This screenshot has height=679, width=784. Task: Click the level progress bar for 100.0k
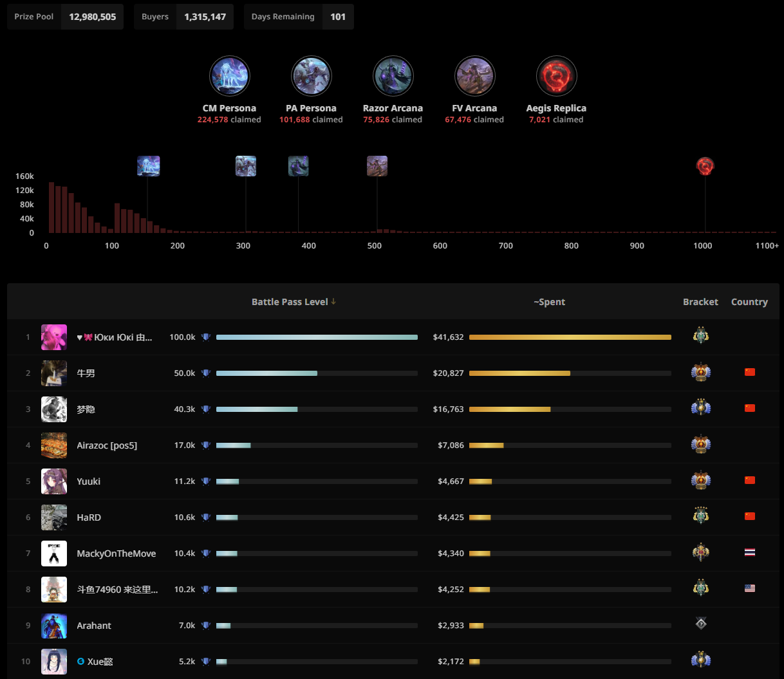pyautogui.click(x=317, y=337)
